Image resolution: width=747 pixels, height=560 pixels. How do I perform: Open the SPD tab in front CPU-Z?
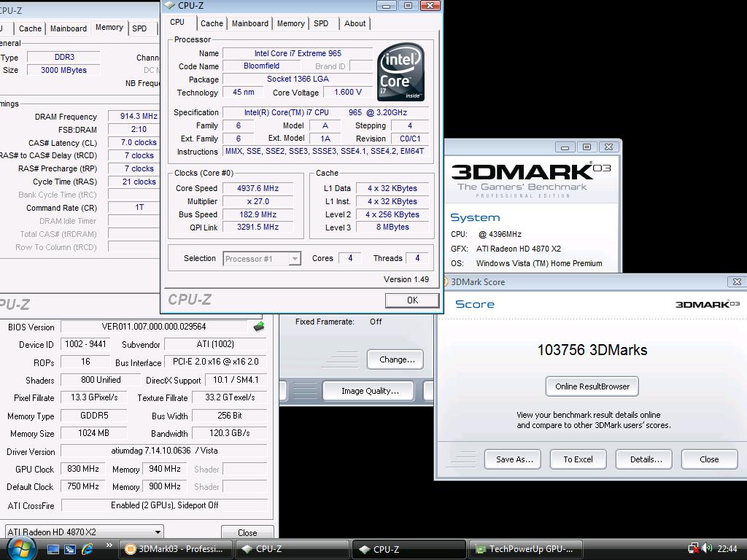(x=321, y=23)
